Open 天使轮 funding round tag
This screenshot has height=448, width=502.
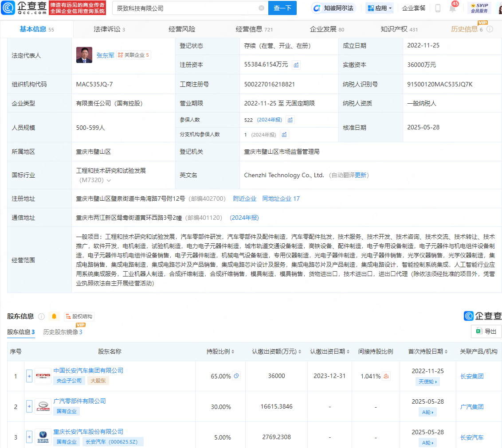[428, 382]
